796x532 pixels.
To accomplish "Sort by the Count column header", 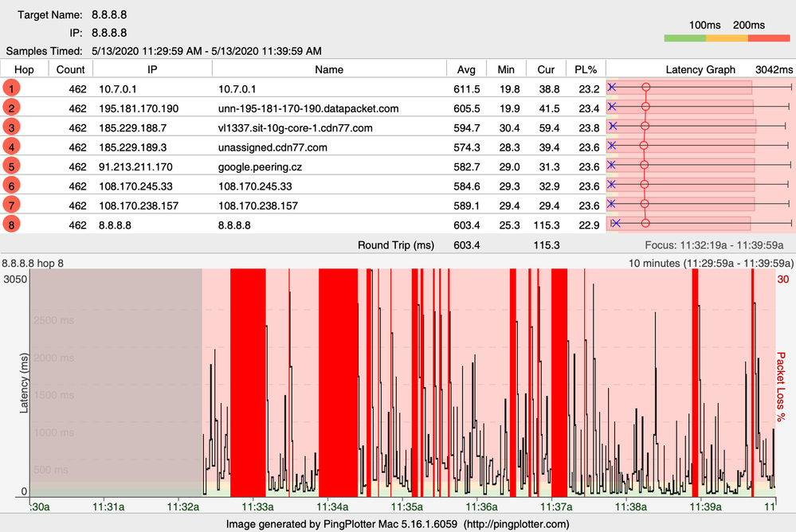I will coord(71,69).
